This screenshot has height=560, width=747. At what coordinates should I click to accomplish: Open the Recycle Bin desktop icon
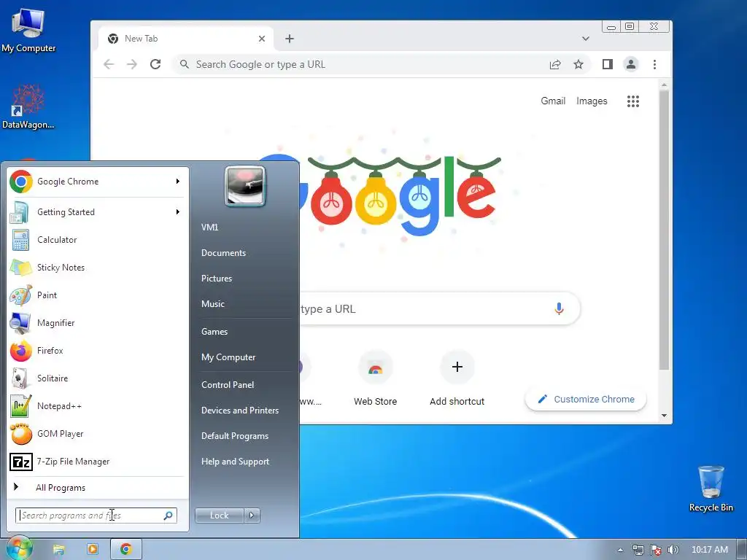pos(711,489)
